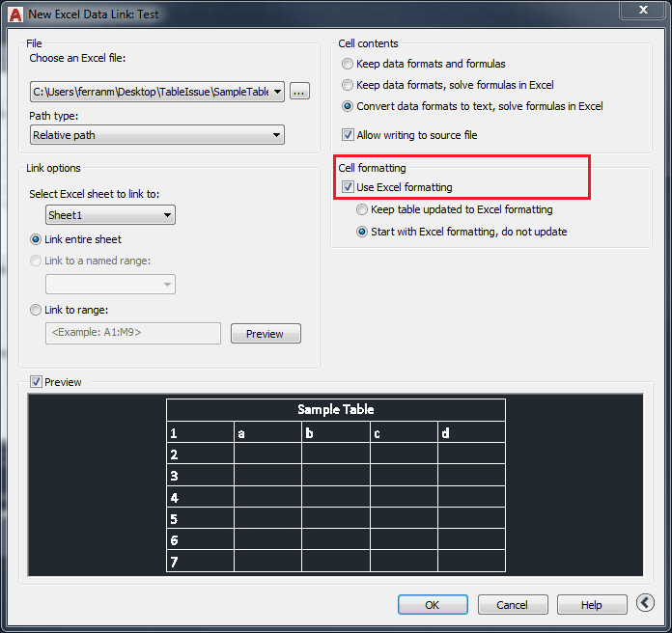Click the Sample Table title cell in preview
Viewport: 672px width, 633px height.
click(x=336, y=410)
